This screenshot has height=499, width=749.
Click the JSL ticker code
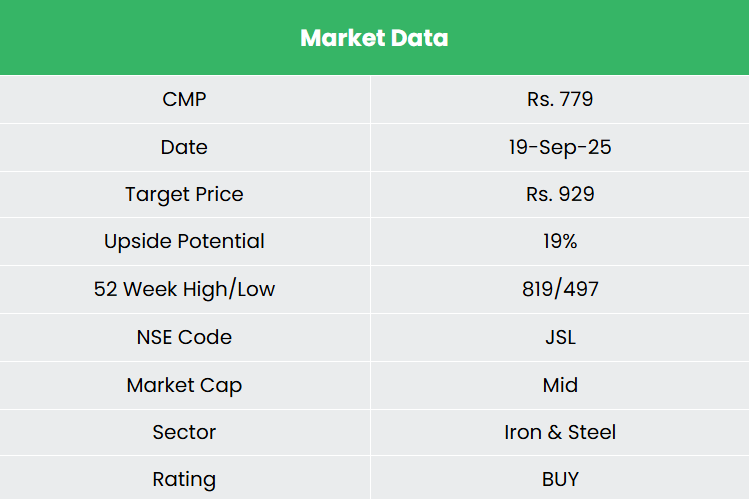click(560, 337)
